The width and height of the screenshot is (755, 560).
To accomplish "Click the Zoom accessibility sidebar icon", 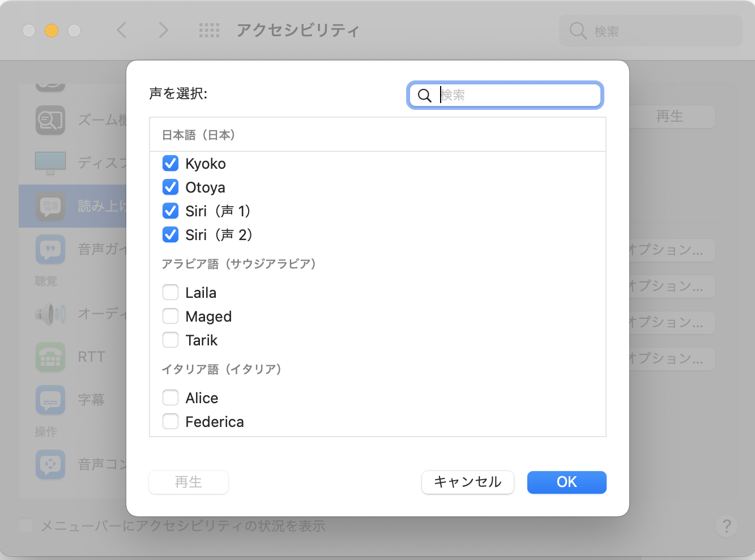I will (x=50, y=119).
